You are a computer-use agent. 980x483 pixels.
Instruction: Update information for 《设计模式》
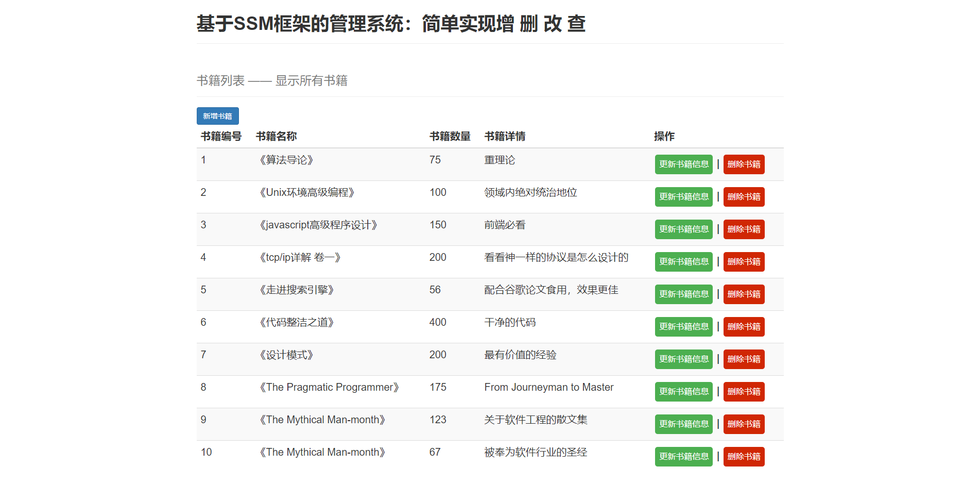683,359
